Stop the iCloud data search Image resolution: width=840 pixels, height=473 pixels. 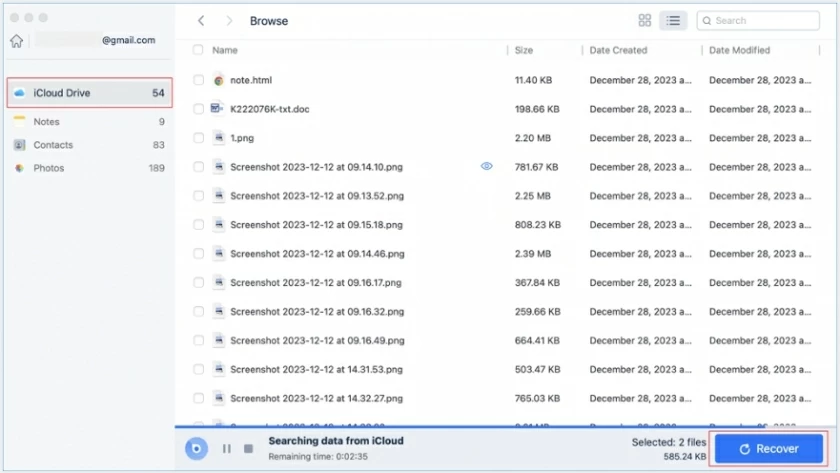[248, 449]
